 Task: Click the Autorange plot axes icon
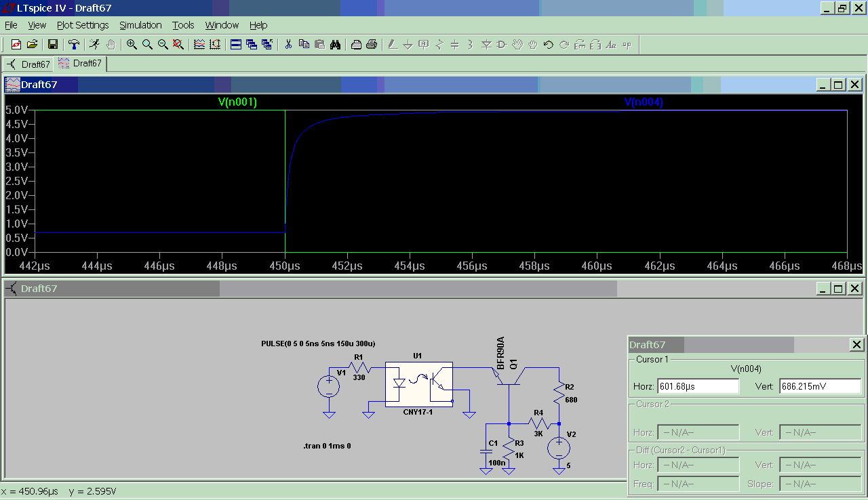pyautogui.click(x=215, y=45)
